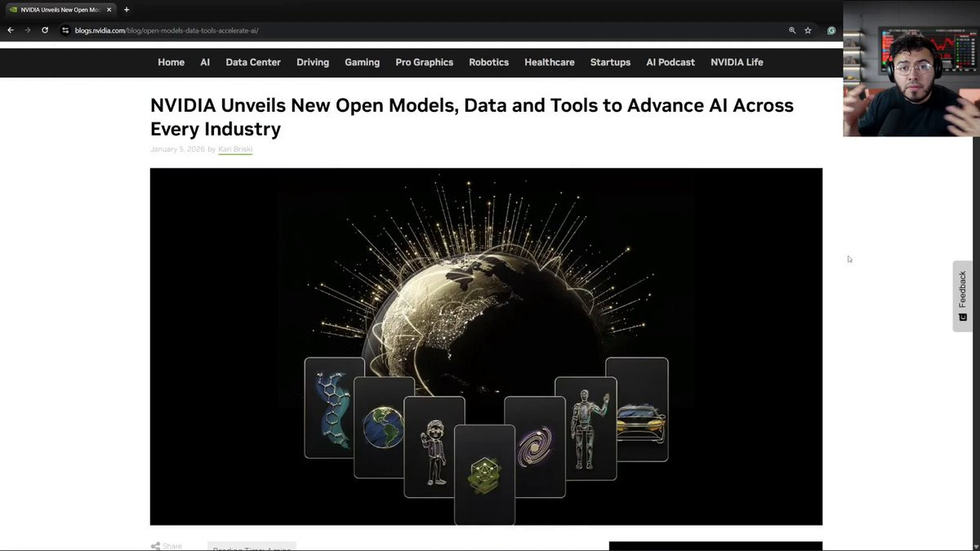The height and width of the screenshot is (551, 980).
Task: Click the address bar URL field
Action: click(425, 30)
